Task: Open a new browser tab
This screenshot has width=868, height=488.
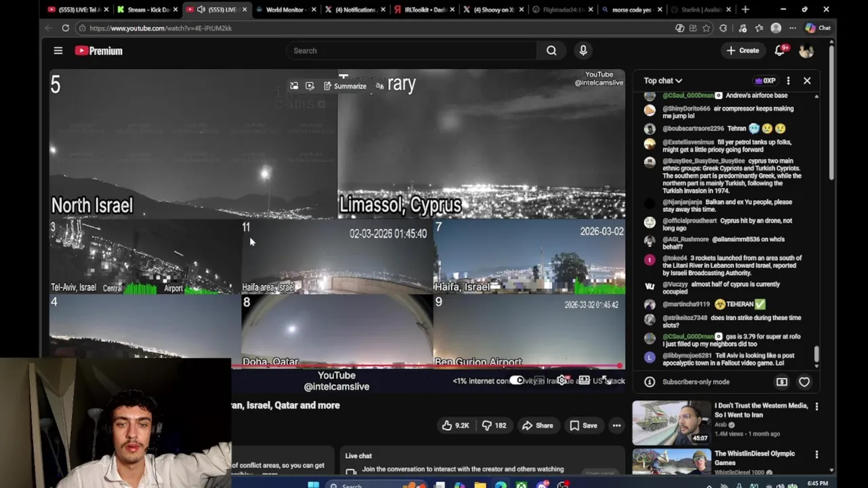Action: [x=745, y=9]
